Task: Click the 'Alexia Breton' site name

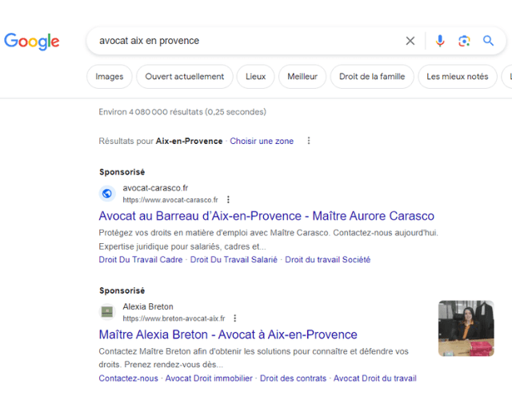Action: 148,306
